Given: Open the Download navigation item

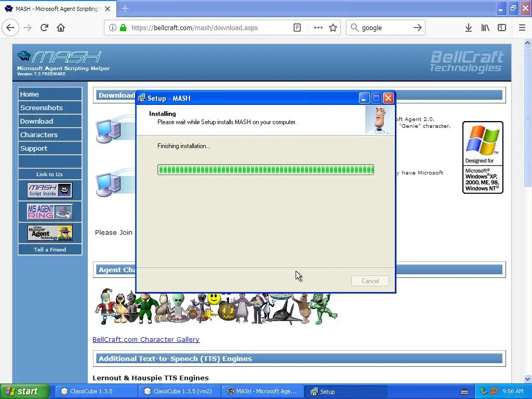Looking at the screenshot, I should point(50,121).
